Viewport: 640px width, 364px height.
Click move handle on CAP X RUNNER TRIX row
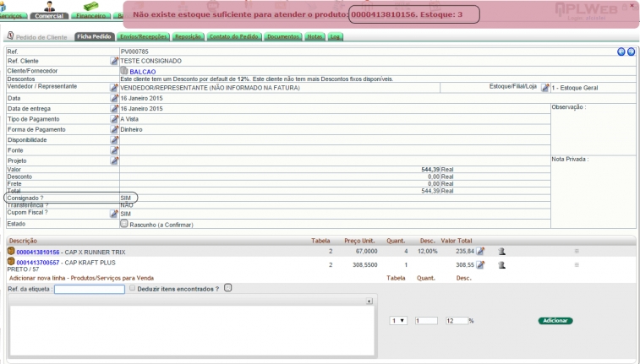point(577,251)
